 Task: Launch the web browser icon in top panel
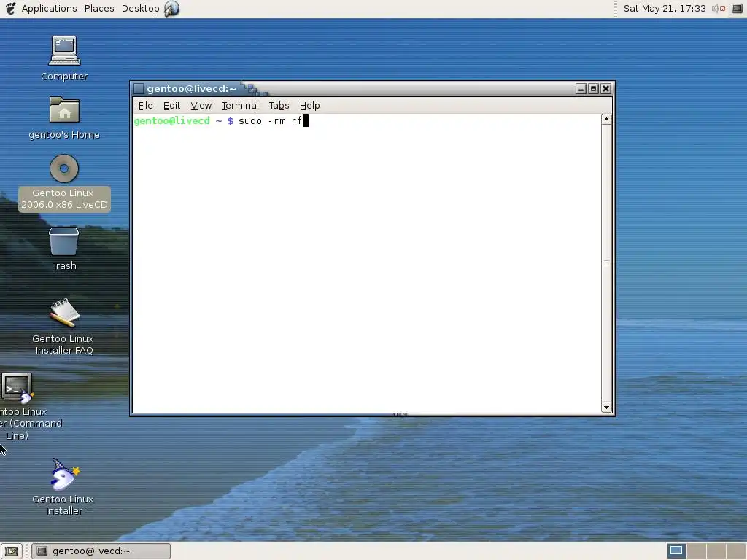[171, 9]
